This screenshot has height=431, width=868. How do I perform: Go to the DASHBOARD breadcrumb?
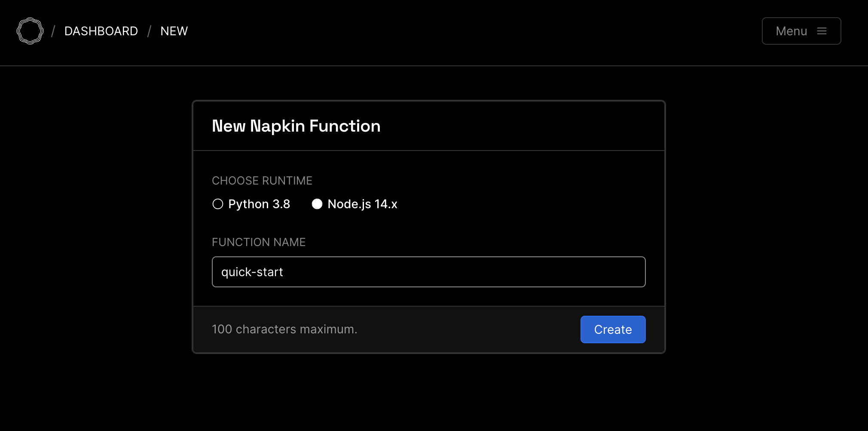click(101, 31)
